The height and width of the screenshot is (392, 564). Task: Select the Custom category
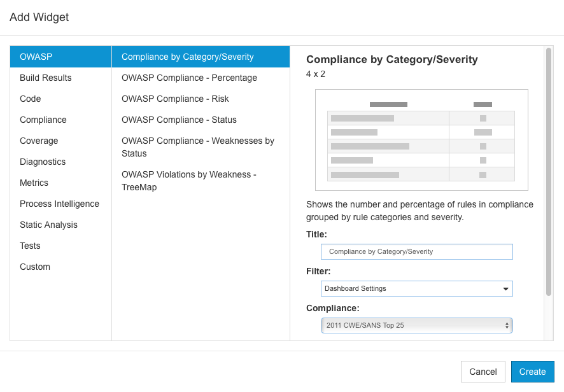[60, 267]
